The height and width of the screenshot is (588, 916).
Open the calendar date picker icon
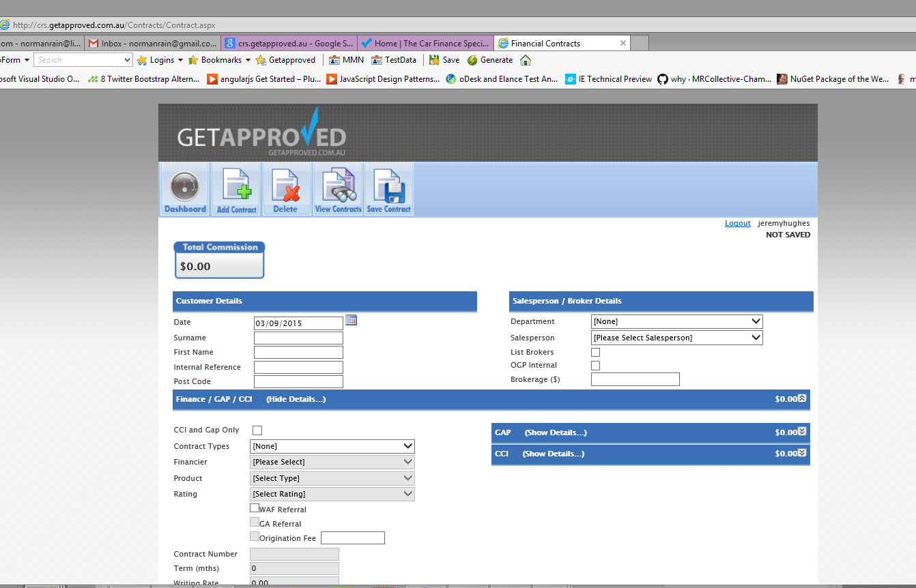click(351, 320)
